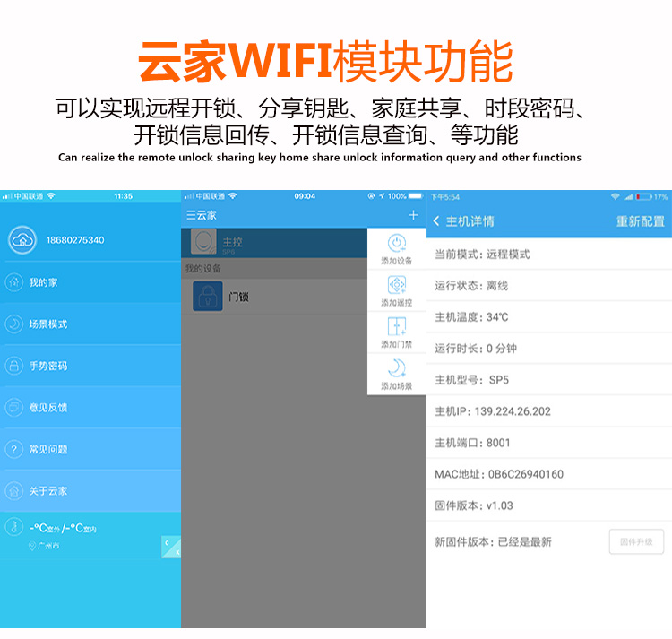The image size is (672, 639).
Task: Click the 我的家 house icon
Action: pyautogui.click(x=14, y=282)
